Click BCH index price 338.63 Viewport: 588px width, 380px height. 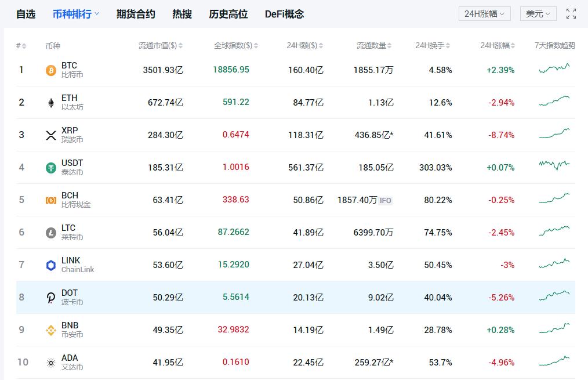click(x=236, y=200)
